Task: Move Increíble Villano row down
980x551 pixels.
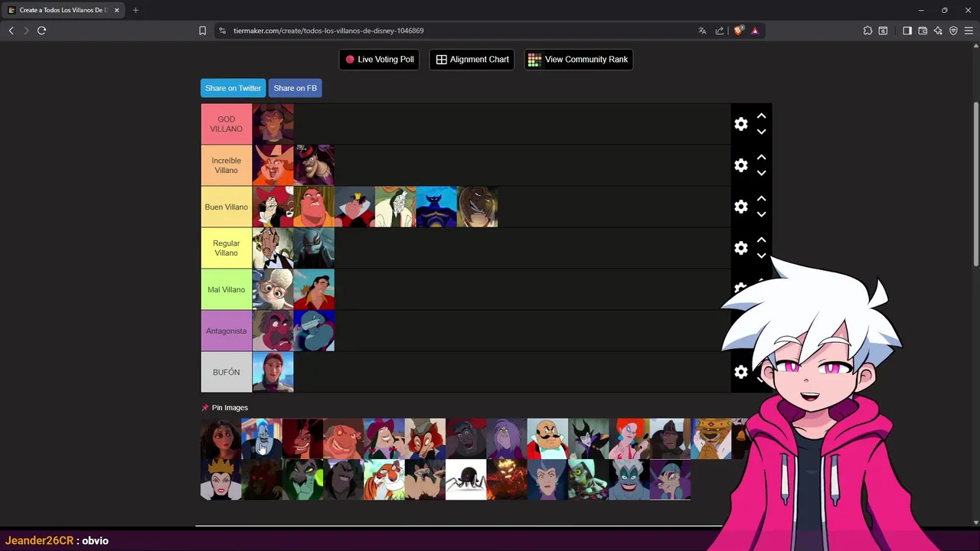Action: [x=761, y=173]
